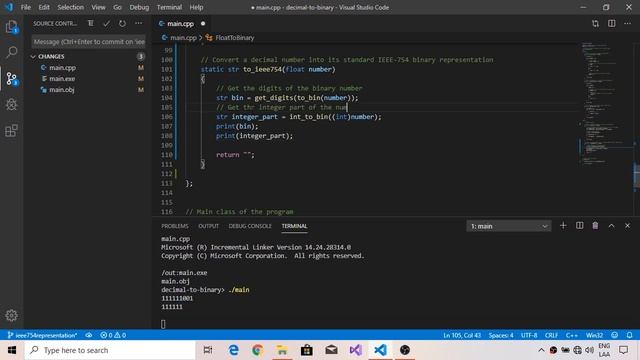Open the Edit menu
Viewport: 640px width, 360px height.
tap(44, 7)
